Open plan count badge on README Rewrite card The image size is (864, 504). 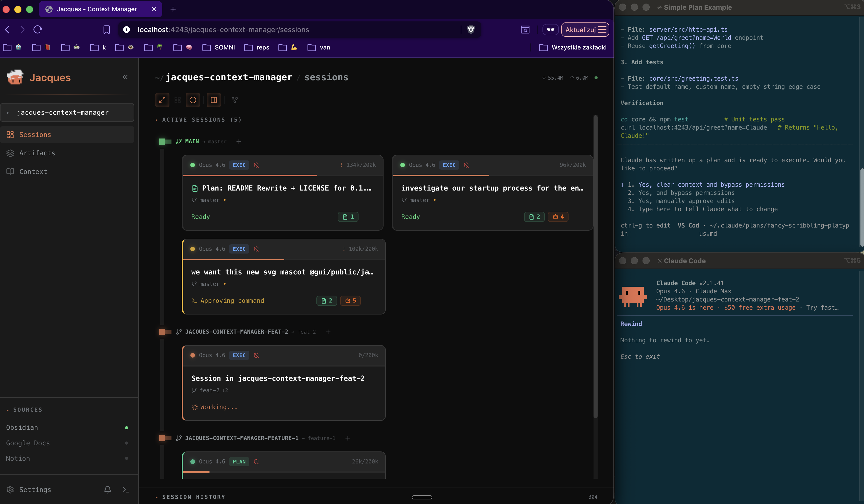click(x=348, y=217)
